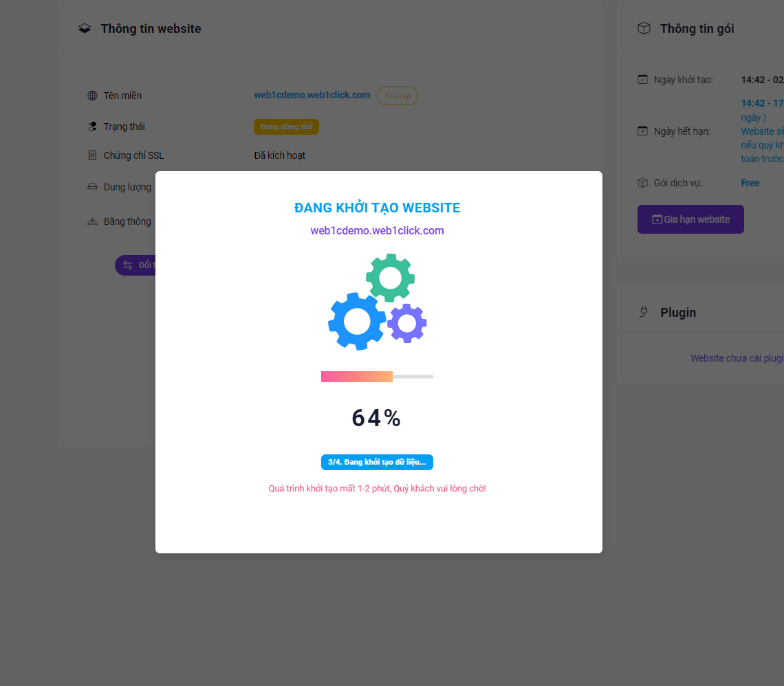The image size is (784, 686).
Task: Click the Đang dùng thử status badge
Action: tap(286, 127)
